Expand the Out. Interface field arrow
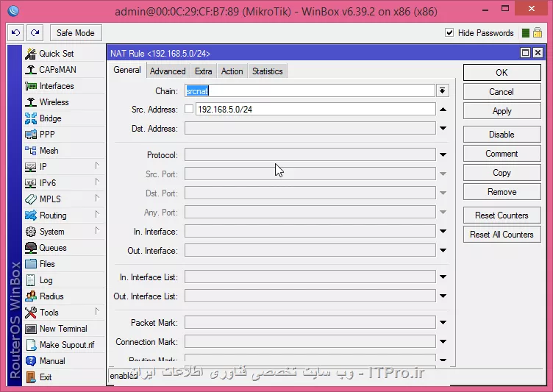Viewport: 553px width, 392px height. 443,251
